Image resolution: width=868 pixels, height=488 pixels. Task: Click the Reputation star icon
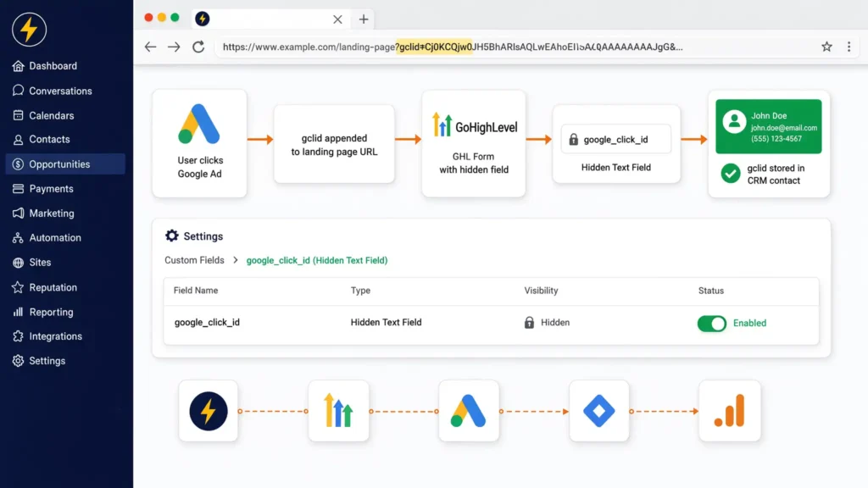coord(19,287)
